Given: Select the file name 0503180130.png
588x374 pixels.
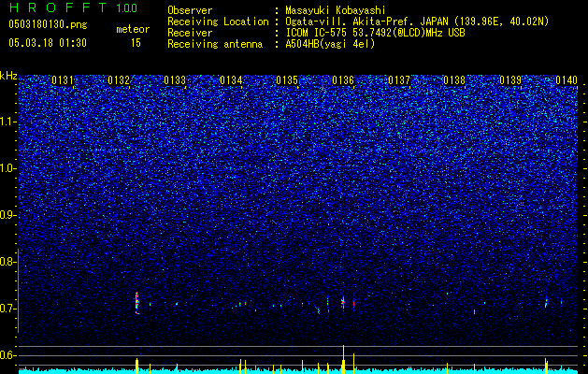Looking at the screenshot, I should coord(48,25).
